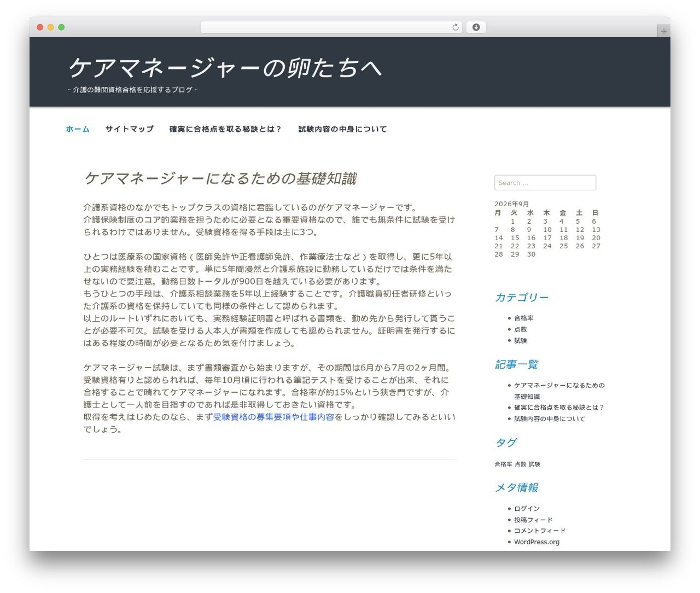Minimize the browser window with yellow button
The height and width of the screenshot is (593, 700).
pyautogui.click(x=50, y=27)
